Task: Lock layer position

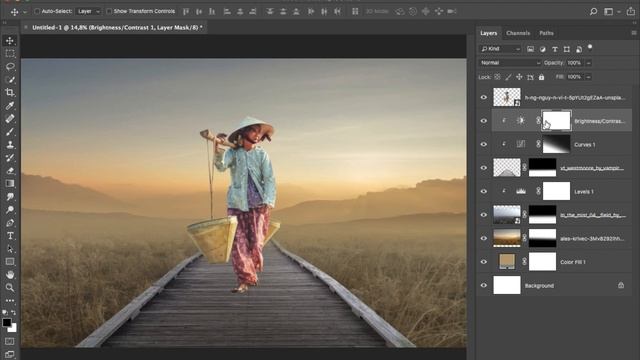Action: click(x=519, y=77)
